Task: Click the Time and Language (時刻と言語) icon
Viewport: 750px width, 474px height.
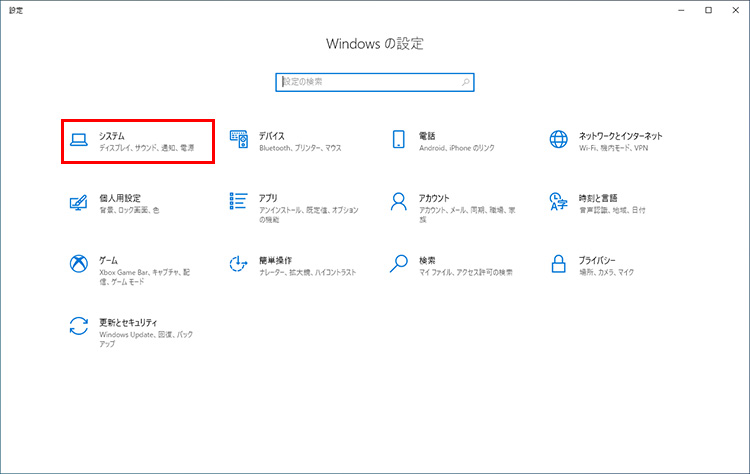Action: click(559, 203)
